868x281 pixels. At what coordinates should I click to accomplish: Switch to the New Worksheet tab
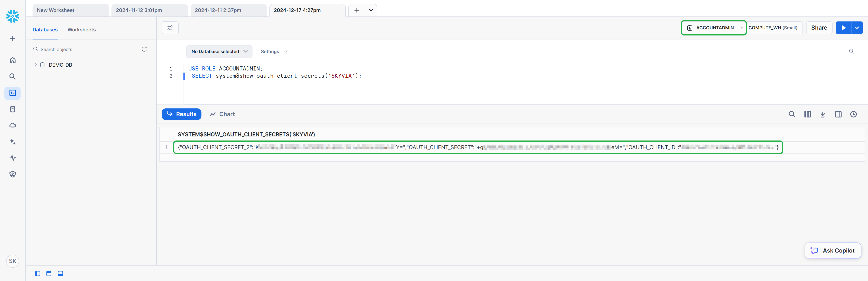tap(71, 10)
